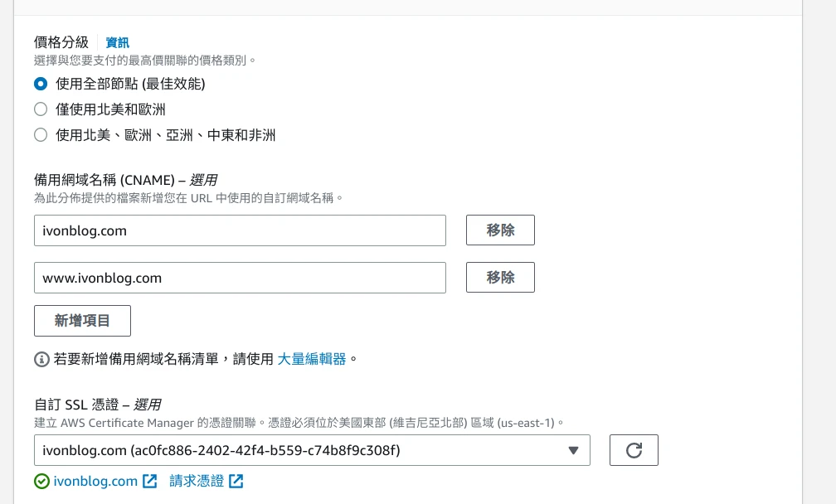Open the 大量編輯器 link
The height and width of the screenshot is (504, 836).
(x=311, y=359)
